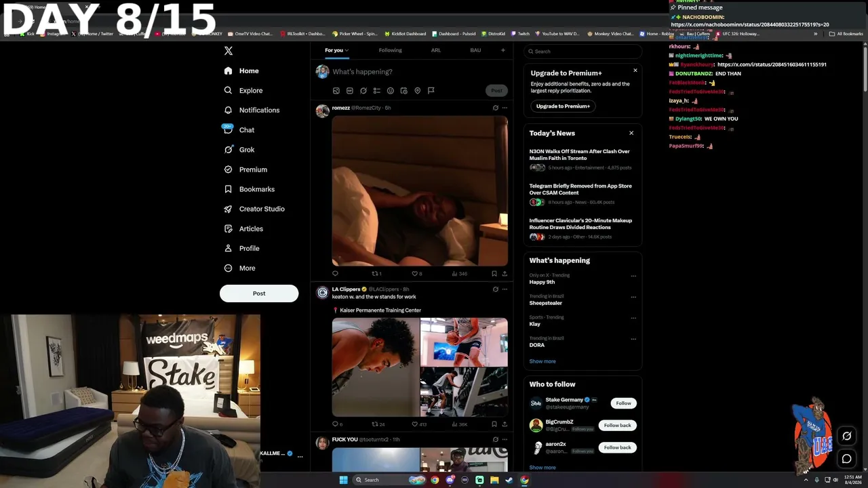
Task: Open Creator Studio in the sidebar
Action: click(x=254, y=209)
